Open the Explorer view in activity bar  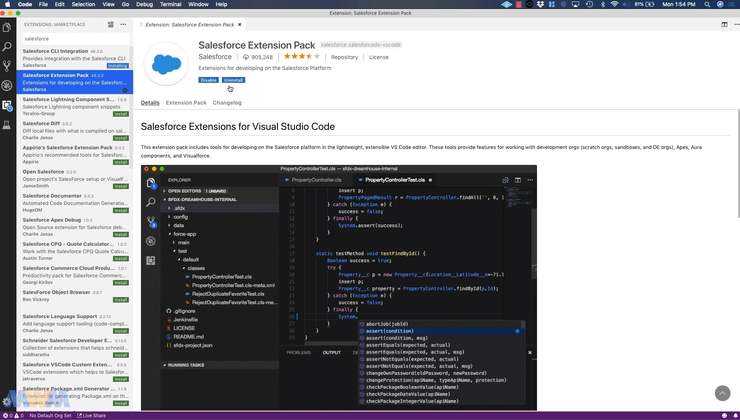(7, 27)
